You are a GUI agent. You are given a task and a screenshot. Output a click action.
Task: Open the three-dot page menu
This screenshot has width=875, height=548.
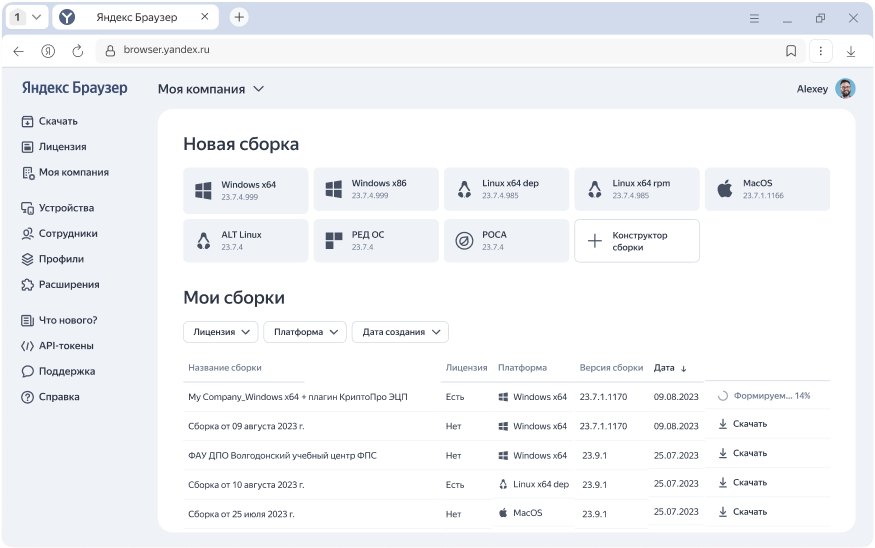(820, 51)
